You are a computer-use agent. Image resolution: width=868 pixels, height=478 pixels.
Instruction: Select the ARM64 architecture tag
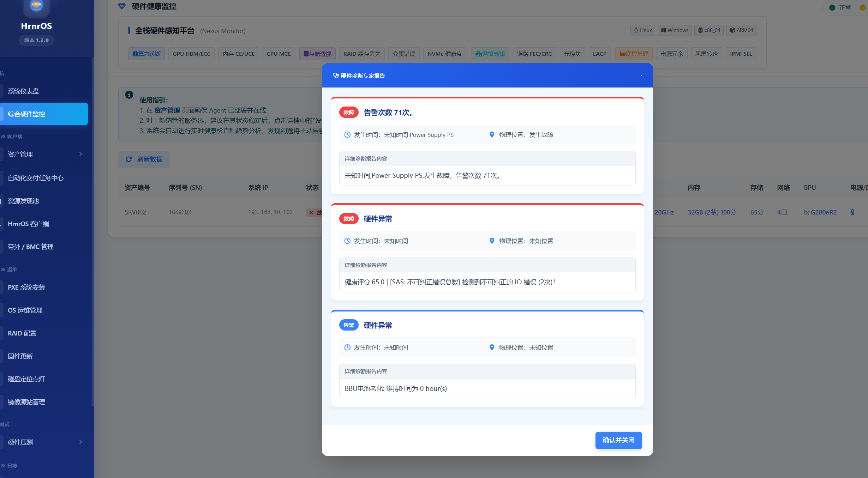point(741,30)
